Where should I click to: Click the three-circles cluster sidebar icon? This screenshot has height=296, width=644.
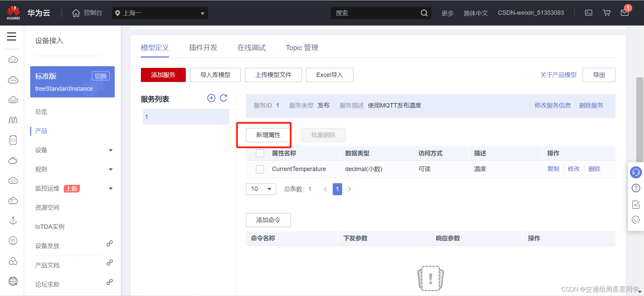pos(13,261)
